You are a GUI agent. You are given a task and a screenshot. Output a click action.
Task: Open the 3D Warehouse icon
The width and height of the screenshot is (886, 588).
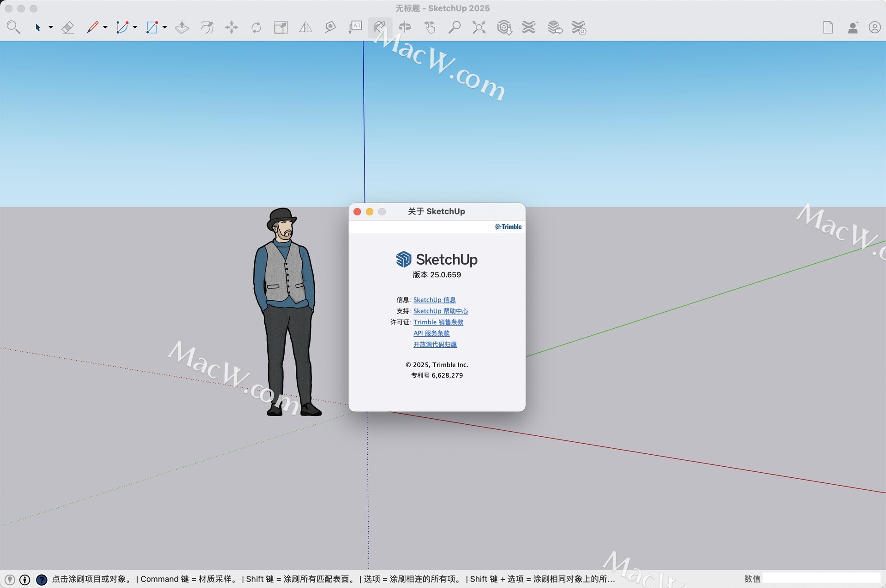point(504,28)
